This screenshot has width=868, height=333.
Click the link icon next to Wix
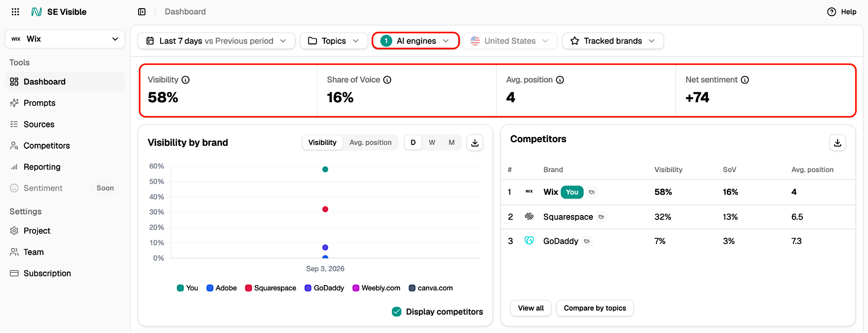pos(592,192)
